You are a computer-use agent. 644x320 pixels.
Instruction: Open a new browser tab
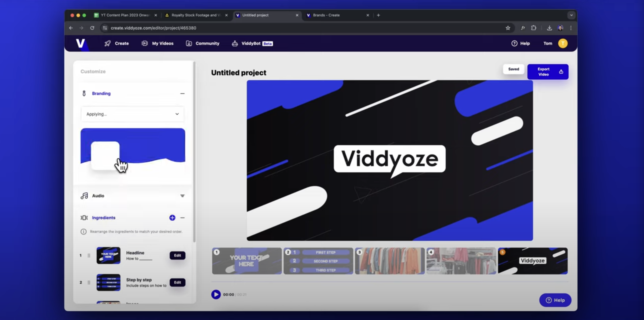coord(379,15)
